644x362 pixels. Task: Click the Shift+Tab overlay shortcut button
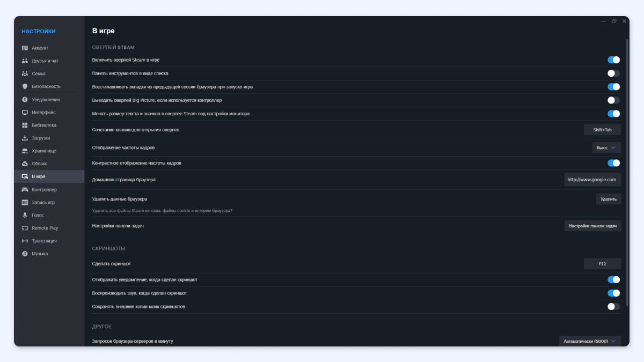602,130
